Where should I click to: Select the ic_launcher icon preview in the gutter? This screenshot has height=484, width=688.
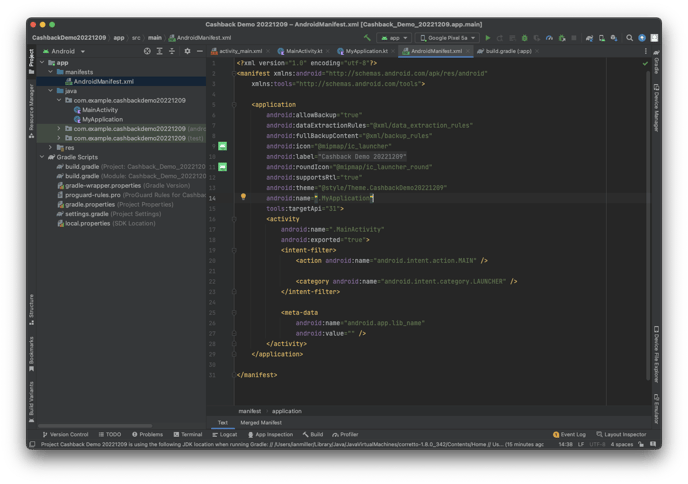(223, 146)
